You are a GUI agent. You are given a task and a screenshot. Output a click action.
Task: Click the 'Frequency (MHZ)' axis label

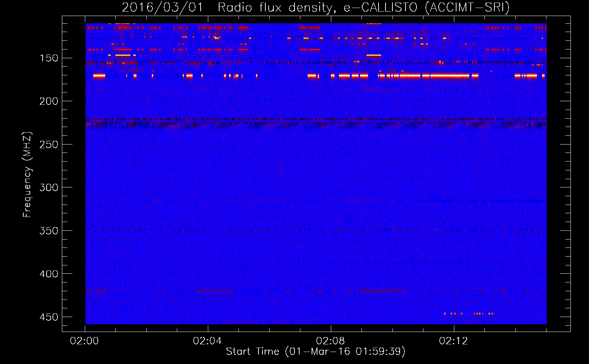27,174
